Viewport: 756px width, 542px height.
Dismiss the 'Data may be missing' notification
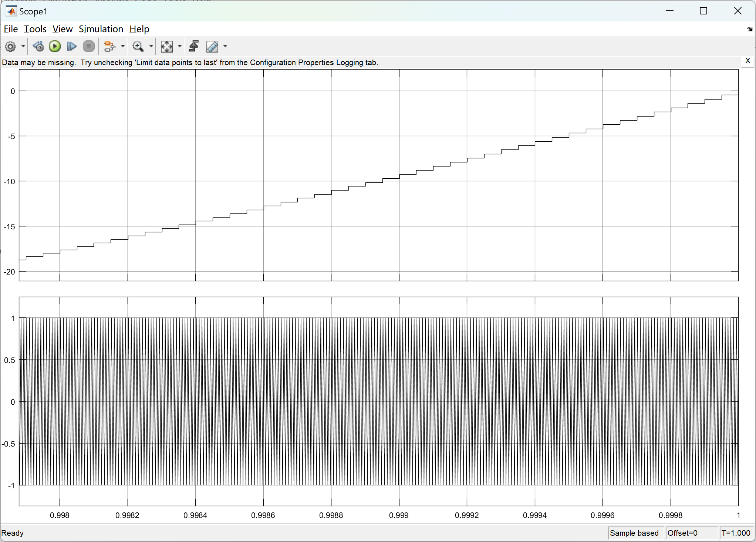pyautogui.click(x=747, y=61)
